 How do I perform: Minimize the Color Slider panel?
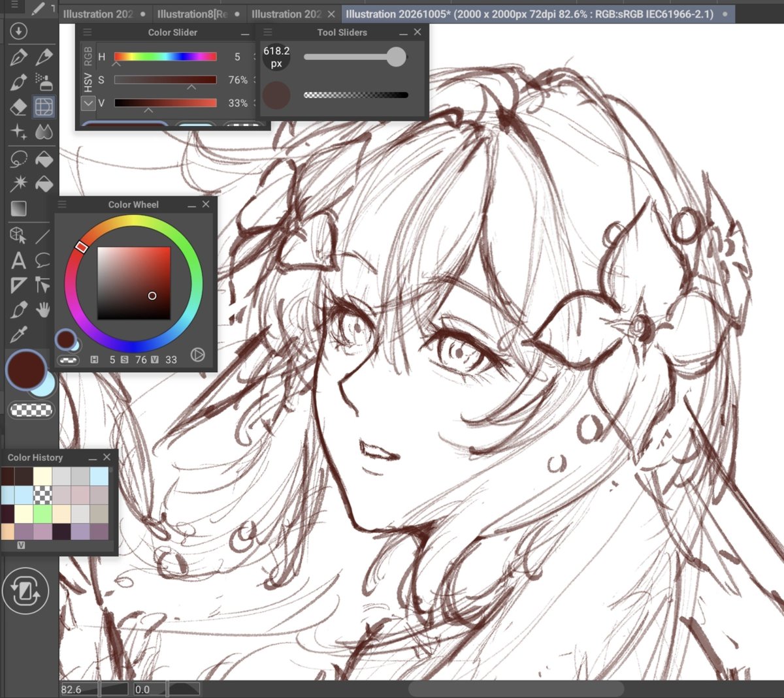click(245, 33)
